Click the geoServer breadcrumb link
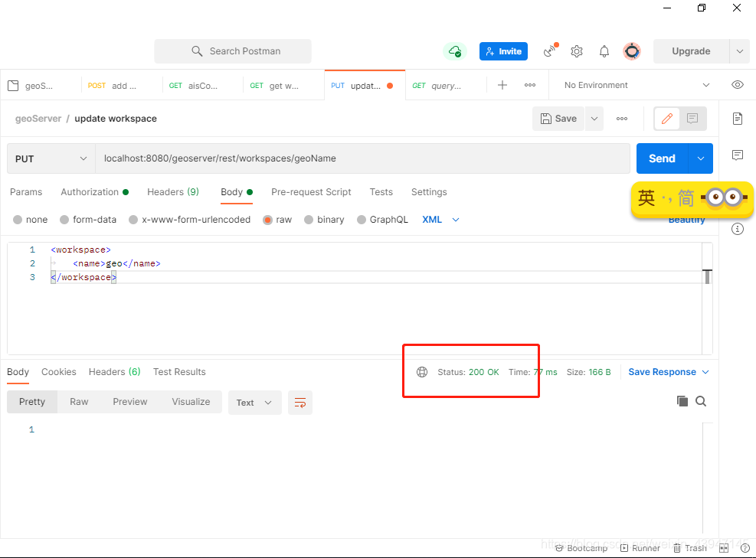 [x=38, y=119]
